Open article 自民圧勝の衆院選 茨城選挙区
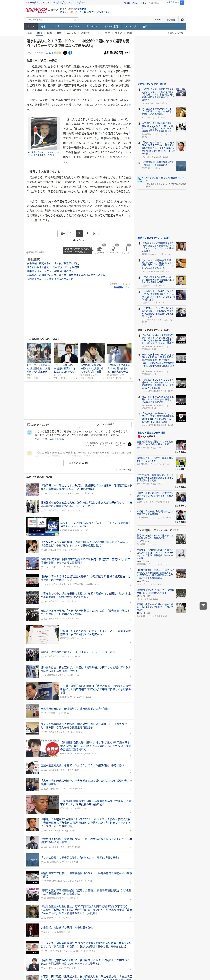This screenshot has height=980, width=210. tap(75, 709)
